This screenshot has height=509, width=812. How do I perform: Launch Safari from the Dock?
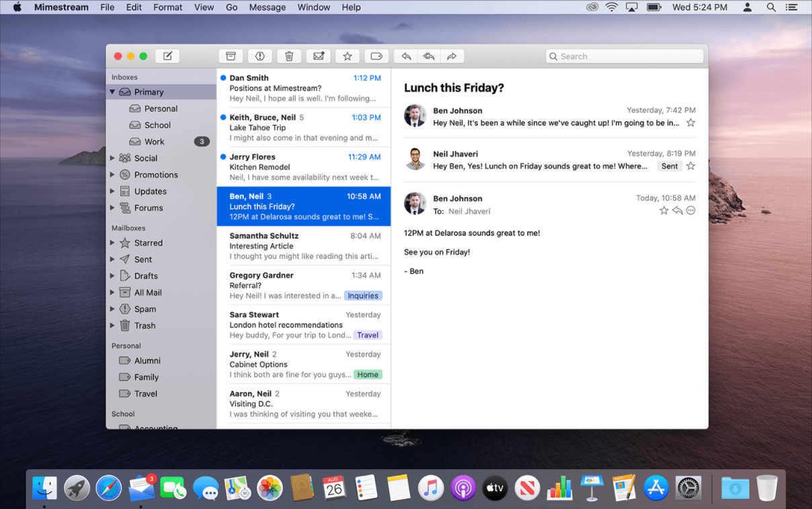(x=109, y=488)
